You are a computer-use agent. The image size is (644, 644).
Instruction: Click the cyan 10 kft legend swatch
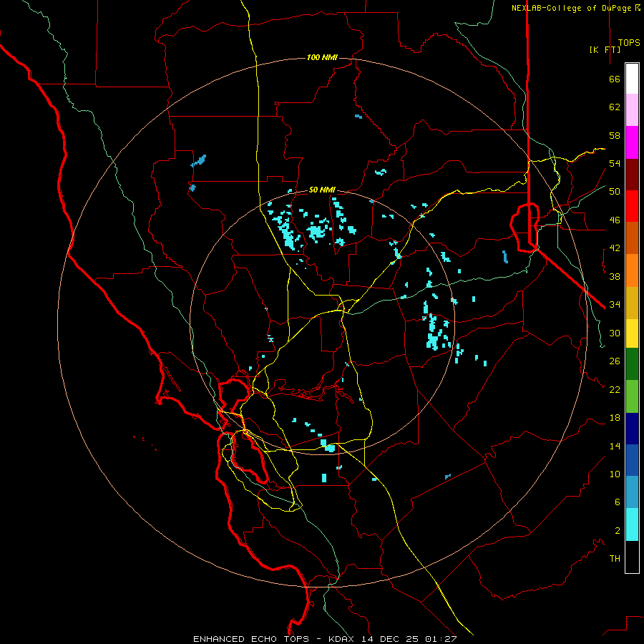point(632,525)
